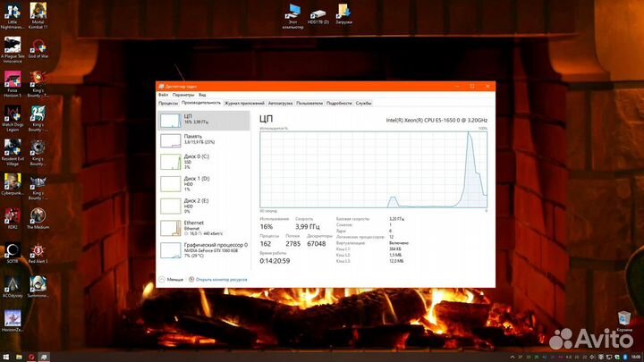Select Диск 0 (C:) performance item
This screenshot has height=362, width=644.
pos(204,162)
